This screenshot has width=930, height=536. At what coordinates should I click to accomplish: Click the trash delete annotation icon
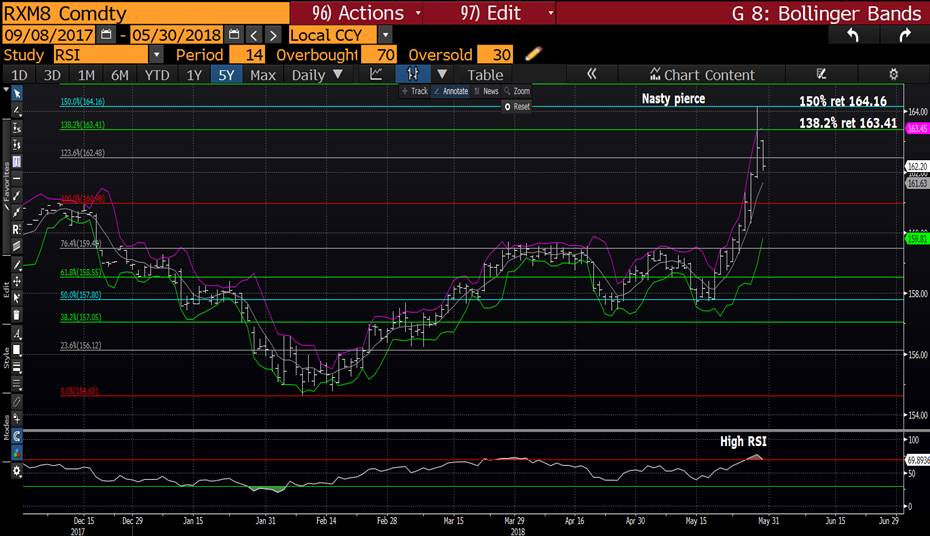tap(17, 315)
